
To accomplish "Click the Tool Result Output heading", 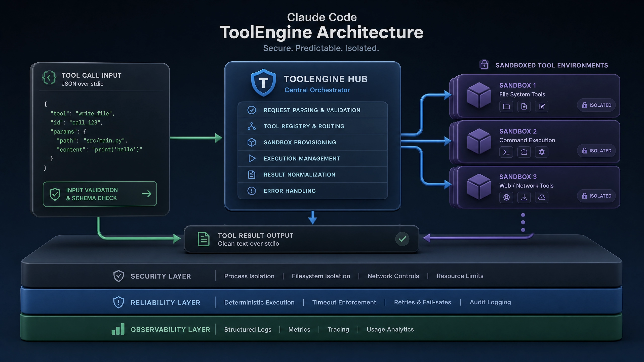I will 256,236.
